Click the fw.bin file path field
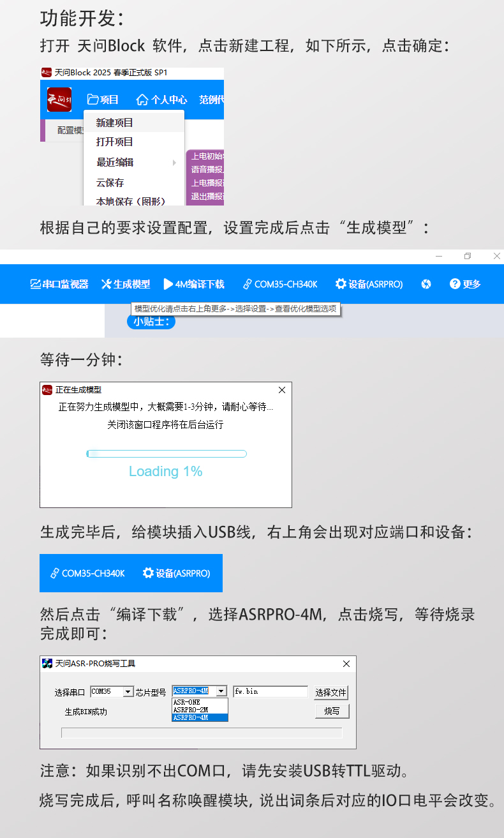 (270, 691)
